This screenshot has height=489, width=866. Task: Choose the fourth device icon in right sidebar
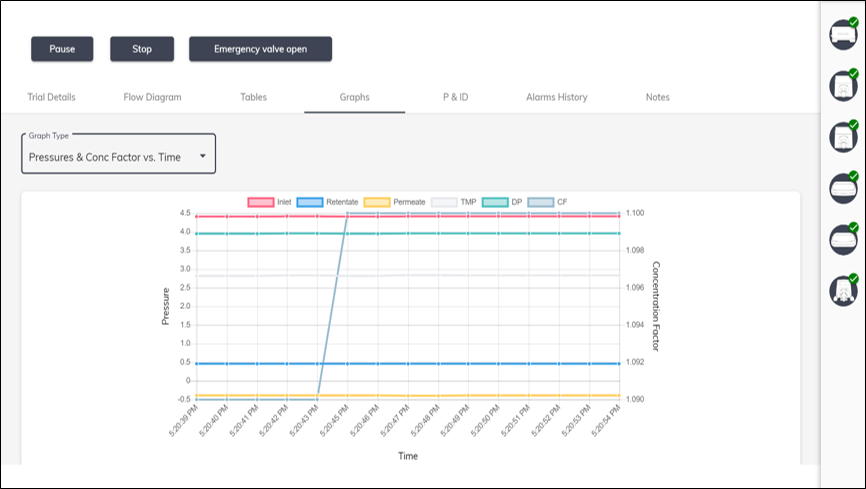click(843, 188)
